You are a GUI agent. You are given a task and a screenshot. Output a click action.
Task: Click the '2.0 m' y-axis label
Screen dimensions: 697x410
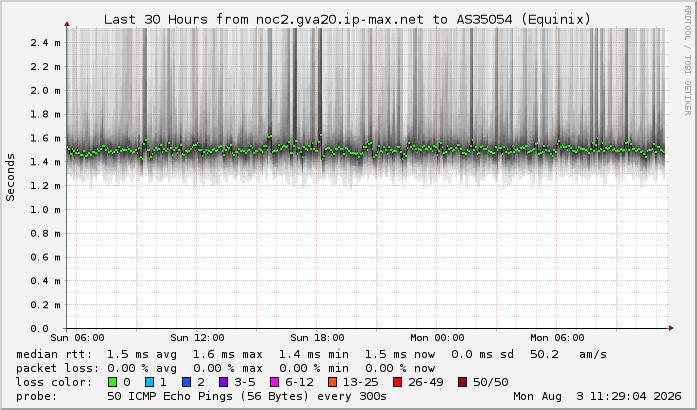click(x=45, y=90)
